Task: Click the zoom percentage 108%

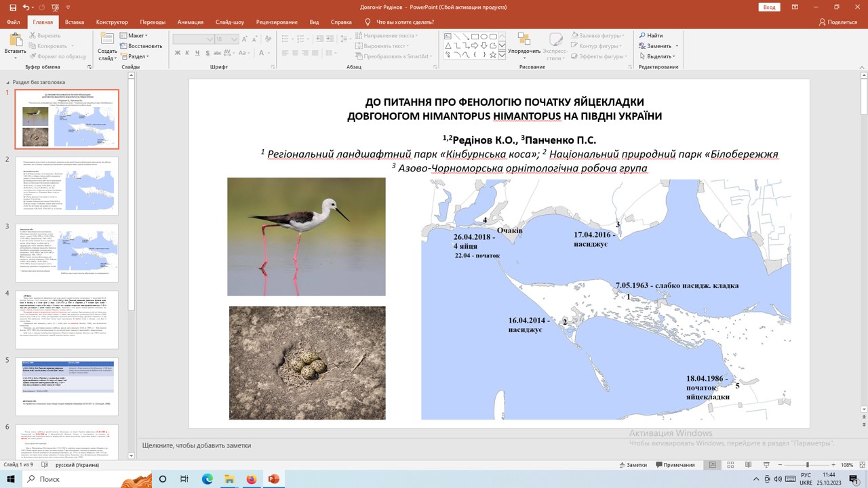Action: pyautogui.click(x=847, y=465)
